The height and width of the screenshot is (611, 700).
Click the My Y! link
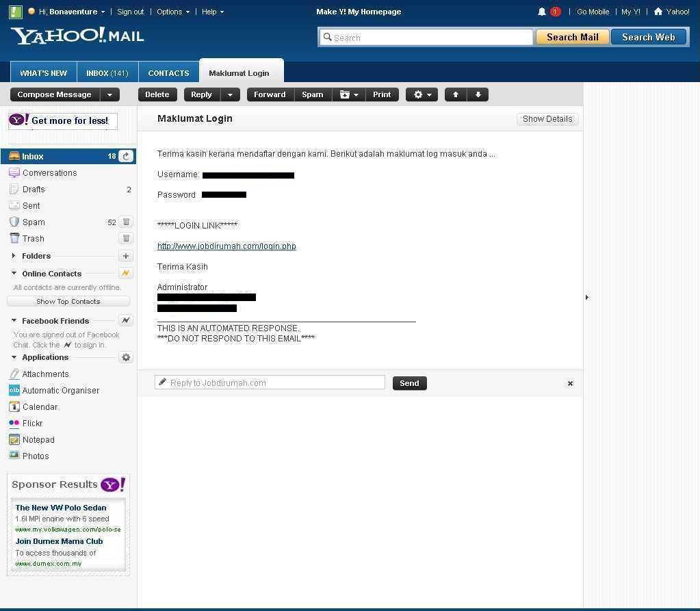630,12
